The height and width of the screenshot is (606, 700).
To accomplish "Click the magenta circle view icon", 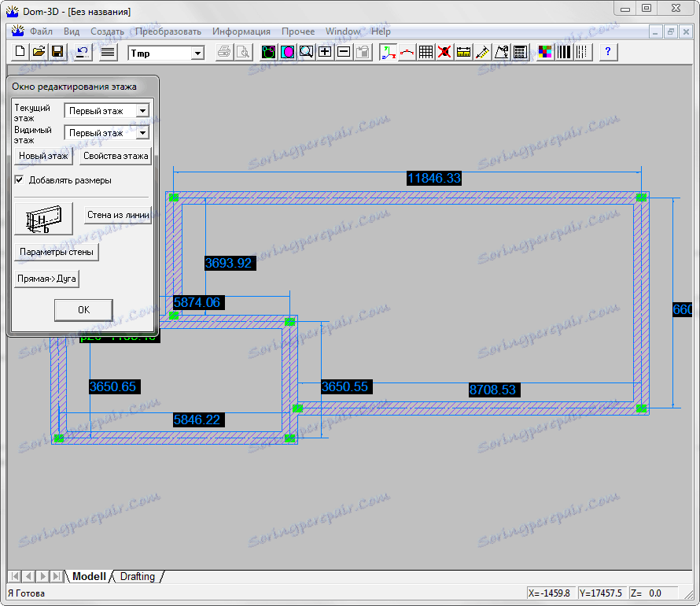I will [x=288, y=52].
